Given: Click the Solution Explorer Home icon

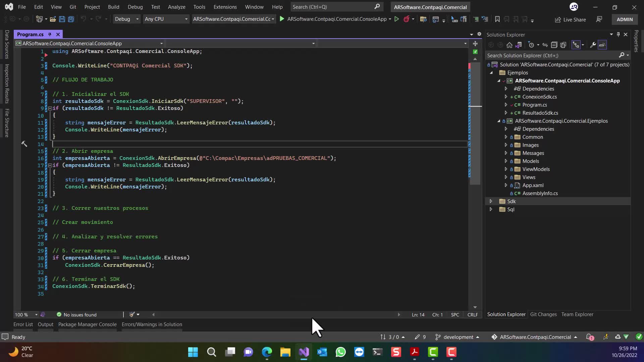Looking at the screenshot, I should pyautogui.click(x=509, y=45).
